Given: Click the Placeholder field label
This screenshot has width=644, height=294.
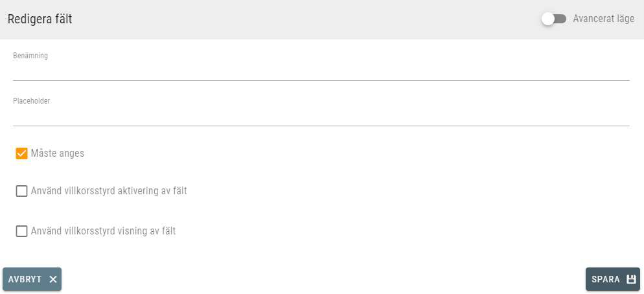Looking at the screenshot, I should (x=31, y=100).
